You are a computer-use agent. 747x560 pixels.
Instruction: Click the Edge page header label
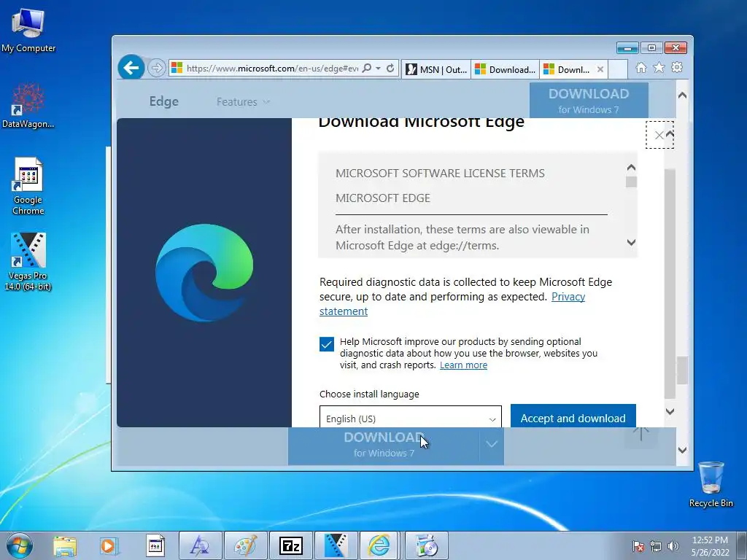[164, 101]
